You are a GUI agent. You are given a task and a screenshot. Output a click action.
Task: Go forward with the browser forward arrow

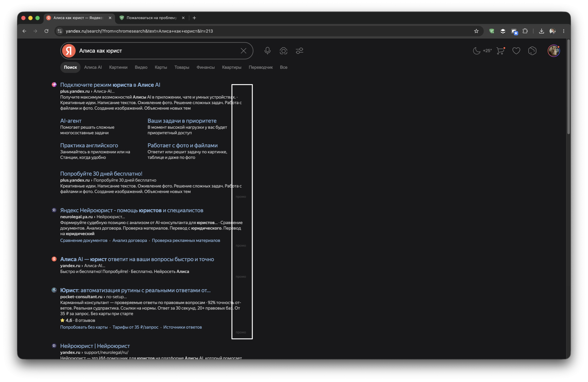click(x=35, y=31)
